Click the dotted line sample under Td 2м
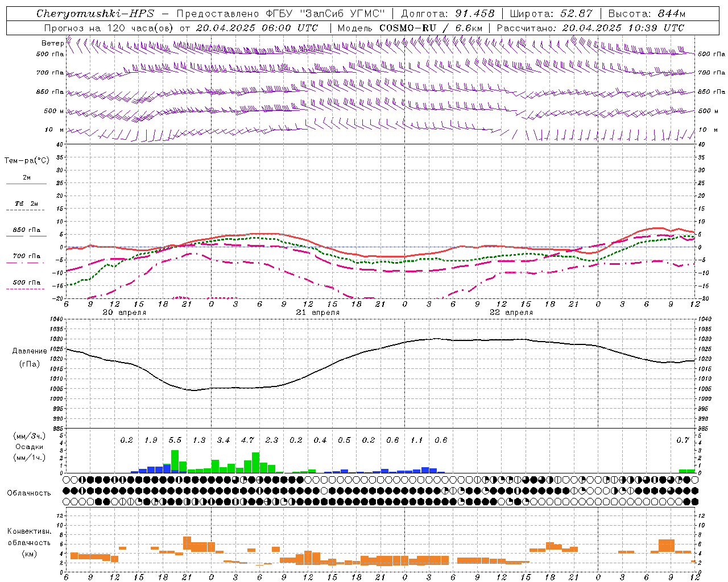The height and width of the screenshot is (582, 728). click(x=25, y=210)
